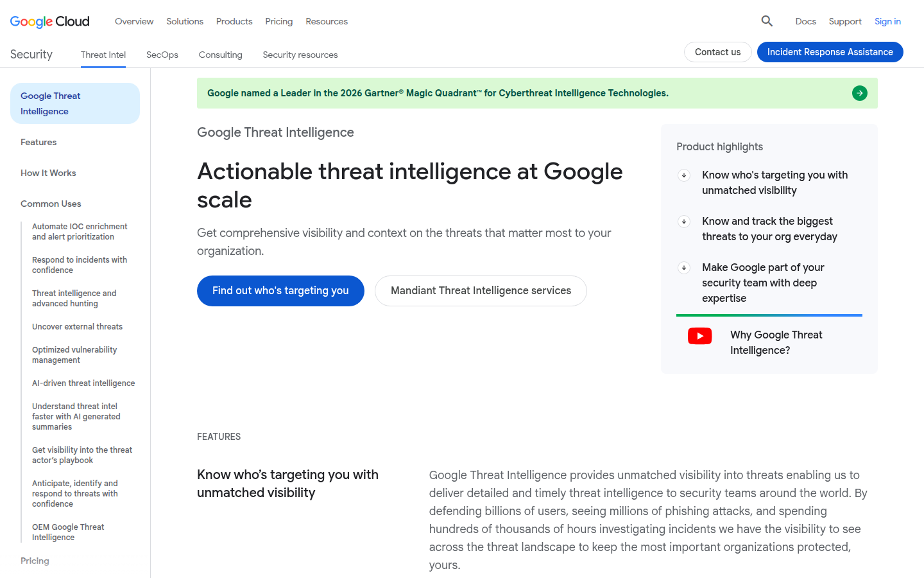Viewport: 924px width, 578px height.
Task: Click Mandiant Threat Intelligence services button
Action: (x=481, y=291)
